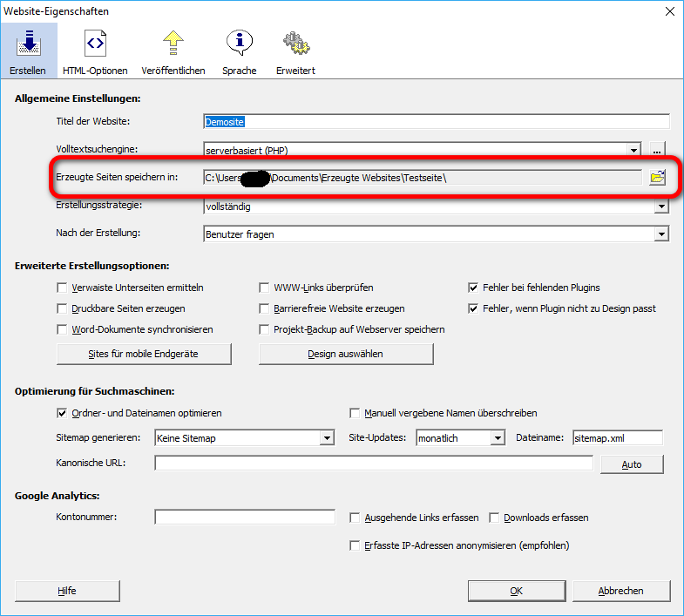Screen dimensions: 684x616
Task: Expand the Sitemap generieren dropdown
Action: tap(328, 438)
